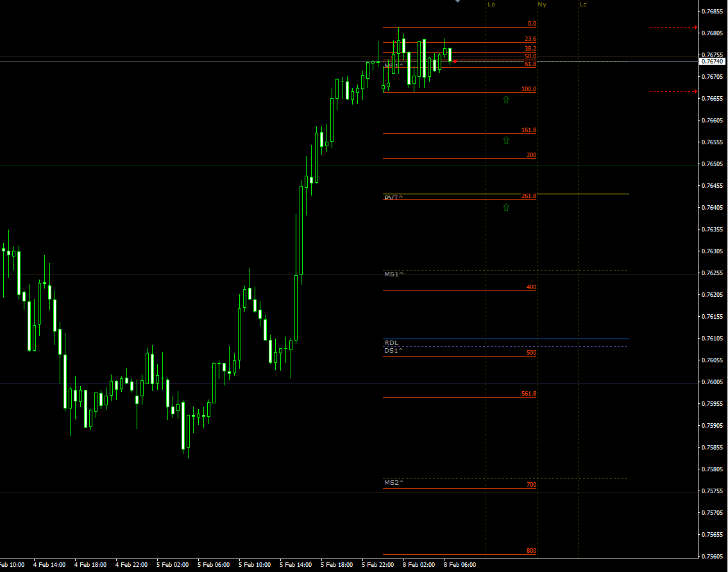Select the DS1^ level label
728x572 pixels.
(393, 351)
